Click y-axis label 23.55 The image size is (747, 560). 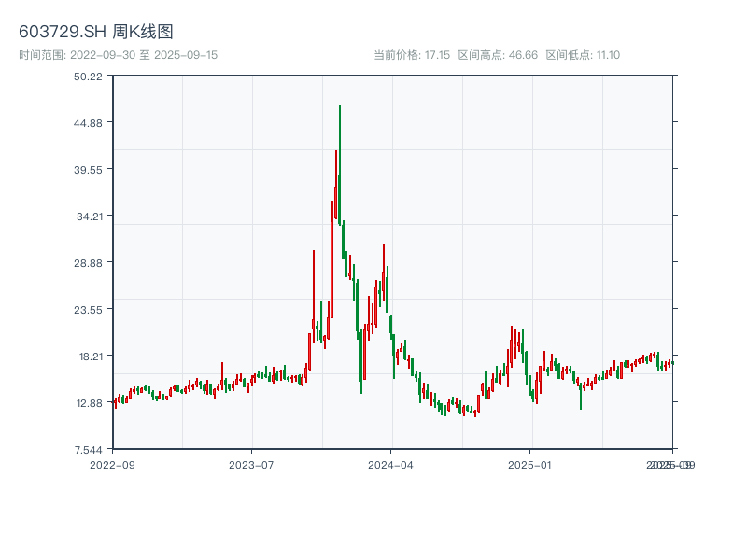tap(88, 310)
